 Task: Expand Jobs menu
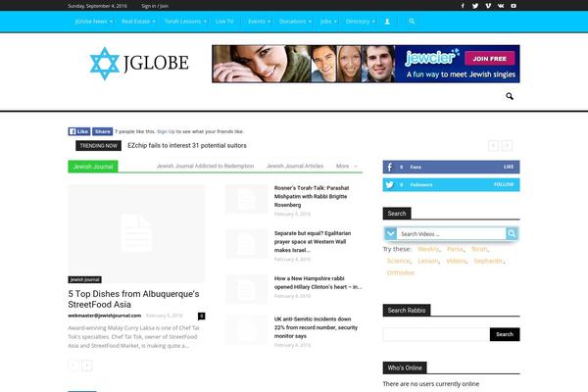[x=328, y=22]
